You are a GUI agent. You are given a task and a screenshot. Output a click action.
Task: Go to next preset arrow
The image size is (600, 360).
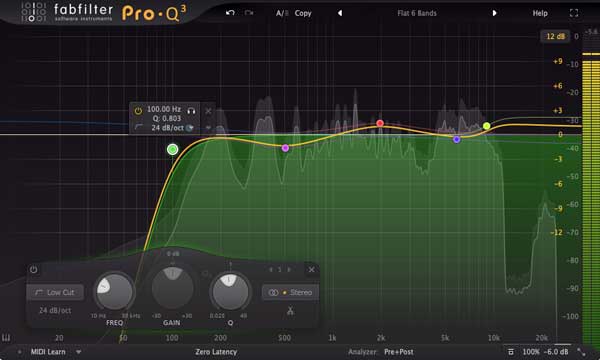pos(494,13)
